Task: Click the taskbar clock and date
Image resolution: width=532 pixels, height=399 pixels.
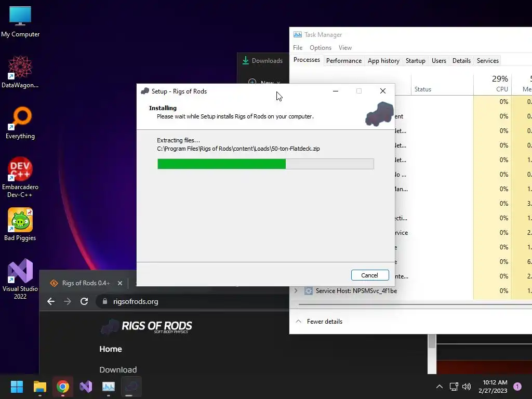Action: click(x=493, y=387)
